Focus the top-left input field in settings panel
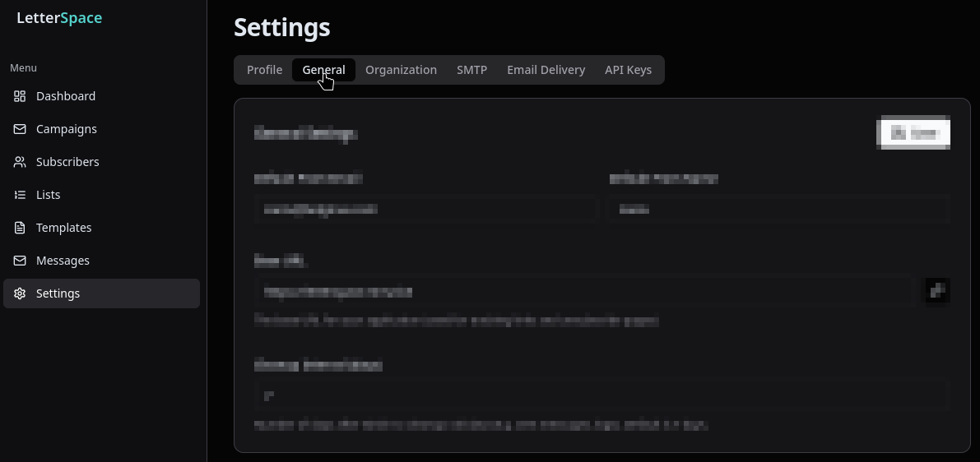Screen dimensions: 980x462 pos(425,209)
